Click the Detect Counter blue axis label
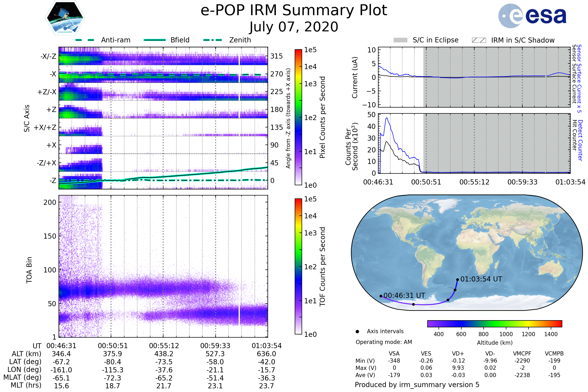The width and height of the screenshot is (588, 392). click(580, 140)
